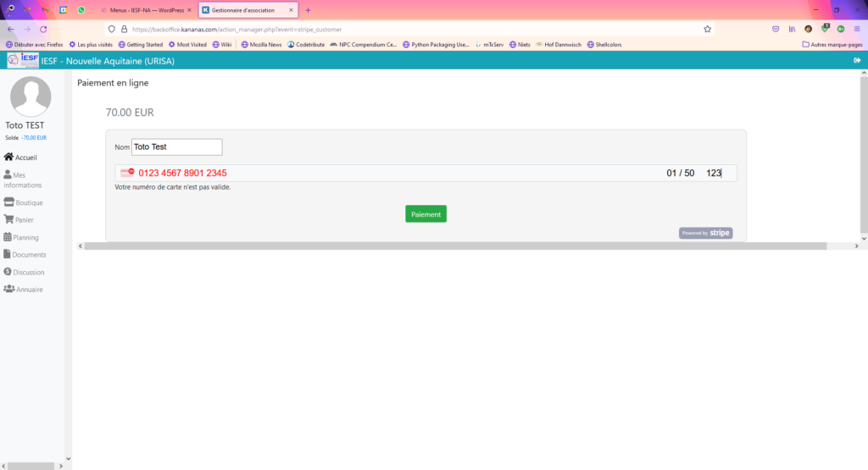Screen dimensions: 868x470
Task: Switch to the Menus IESF-NA WordPress tab
Action: (x=147, y=10)
